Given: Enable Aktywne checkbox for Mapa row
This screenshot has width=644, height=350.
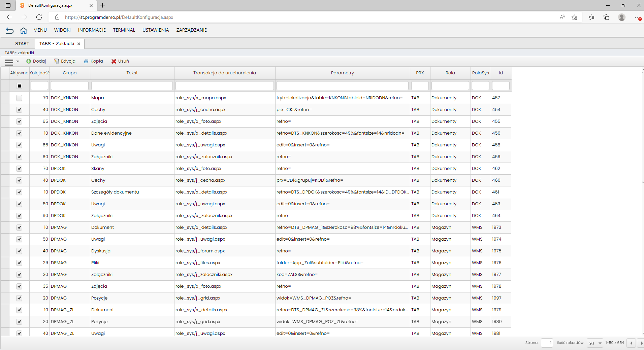Looking at the screenshot, I should tap(19, 98).
